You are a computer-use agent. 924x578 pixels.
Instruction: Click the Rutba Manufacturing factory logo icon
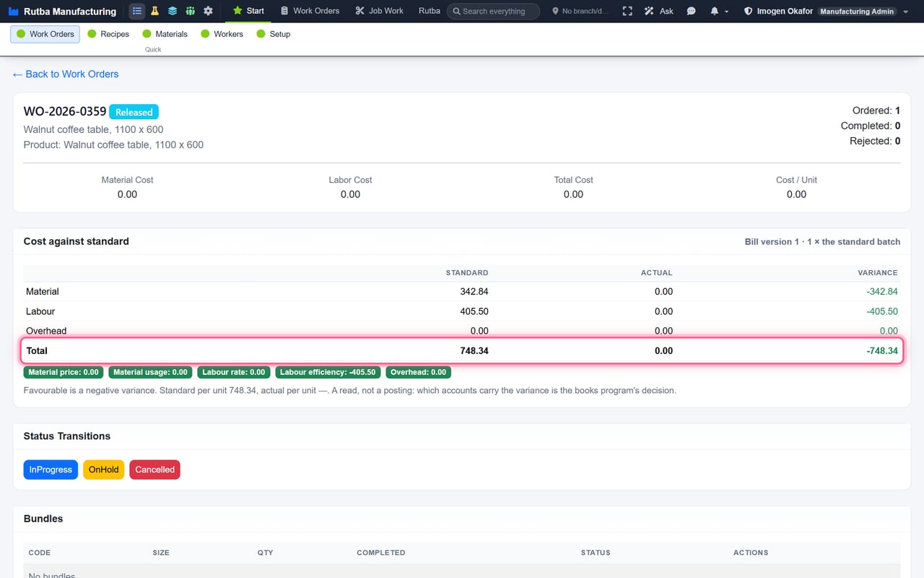click(x=14, y=12)
